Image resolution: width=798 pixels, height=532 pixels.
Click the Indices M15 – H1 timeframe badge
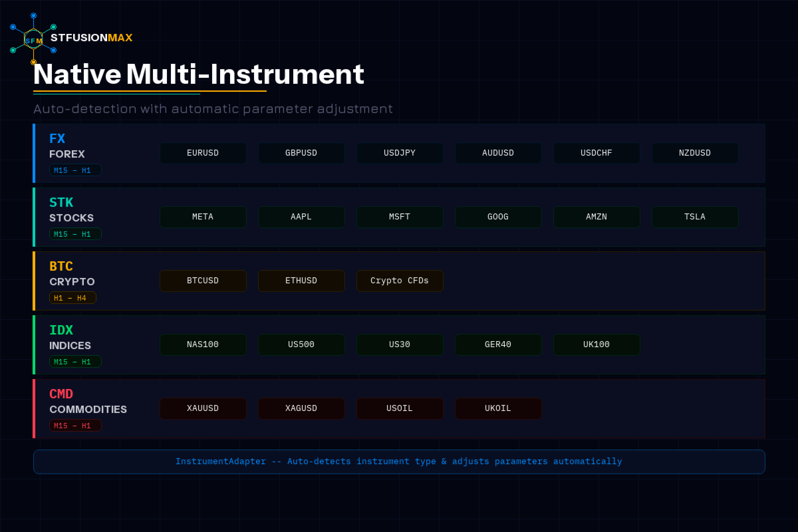click(x=75, y=362)
